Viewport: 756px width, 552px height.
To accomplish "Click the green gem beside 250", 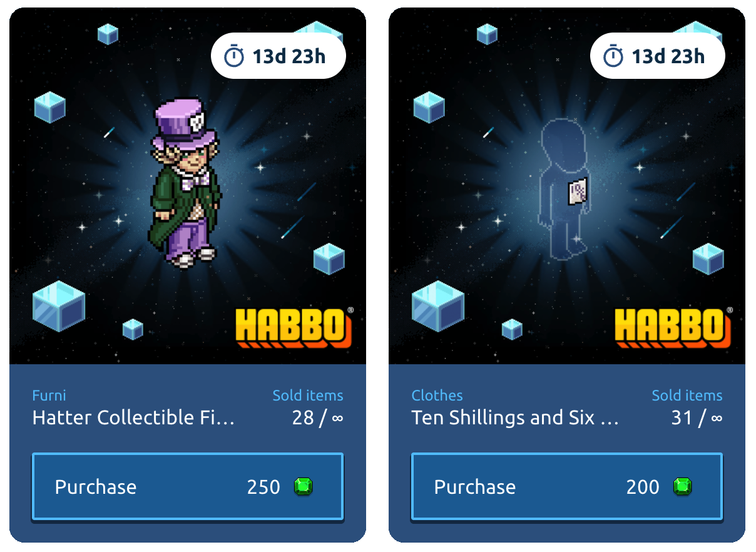I will [304, 486].
